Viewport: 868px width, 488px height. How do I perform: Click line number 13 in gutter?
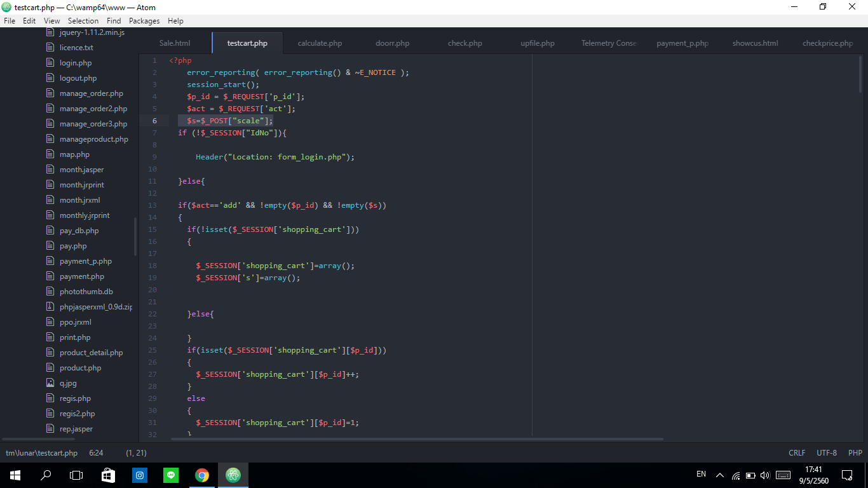(153, 205)
